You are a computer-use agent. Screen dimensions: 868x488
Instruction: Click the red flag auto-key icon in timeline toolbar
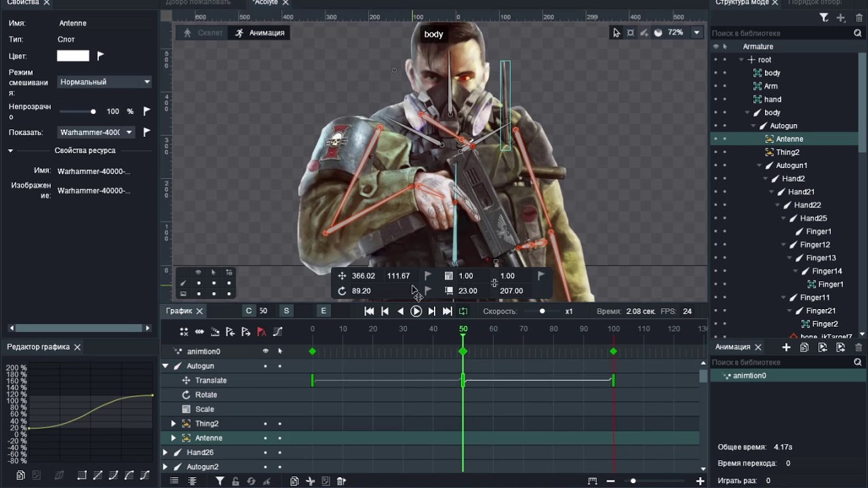point(262,331)
